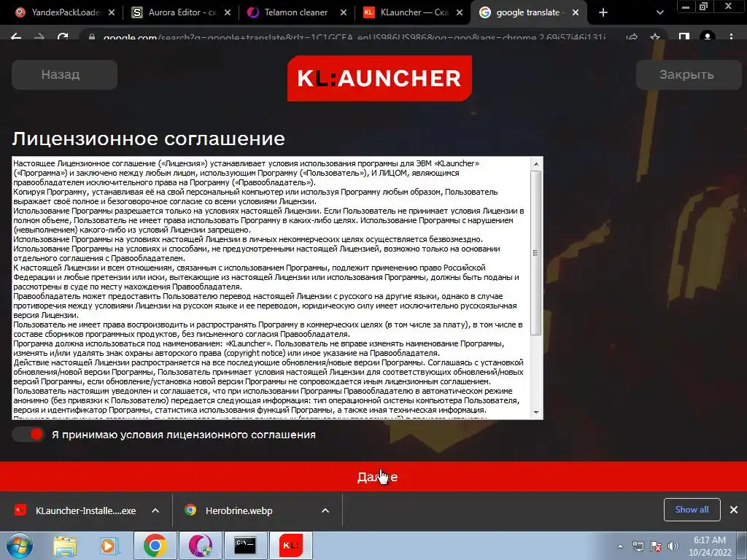
Task: Open a new browser tab
Action: point(603,13)
